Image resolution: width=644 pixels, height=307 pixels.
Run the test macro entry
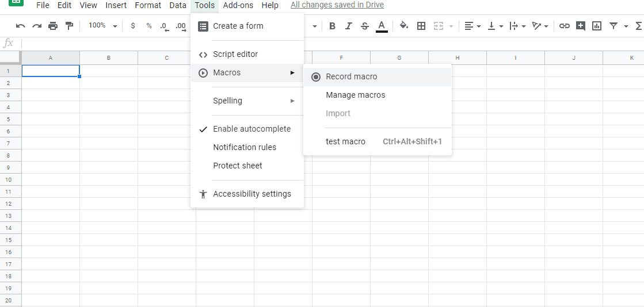pyautogui.click(x=378, y=142)
